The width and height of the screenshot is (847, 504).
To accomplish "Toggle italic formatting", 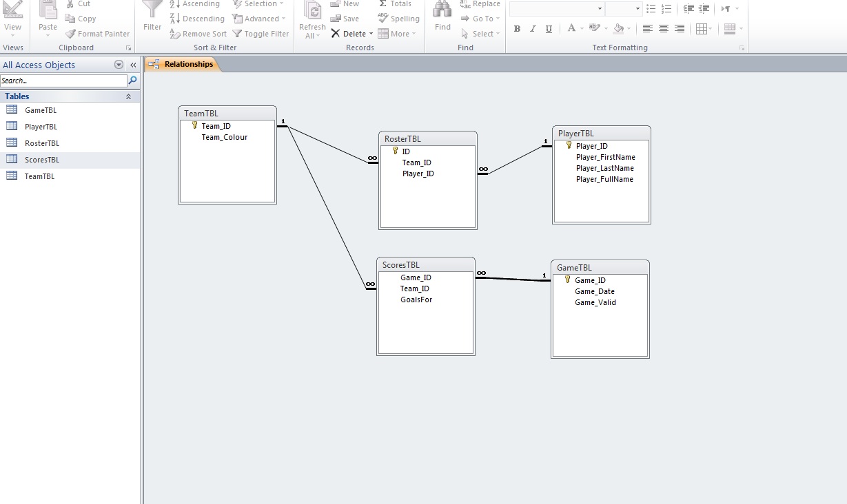I will 533,29.
